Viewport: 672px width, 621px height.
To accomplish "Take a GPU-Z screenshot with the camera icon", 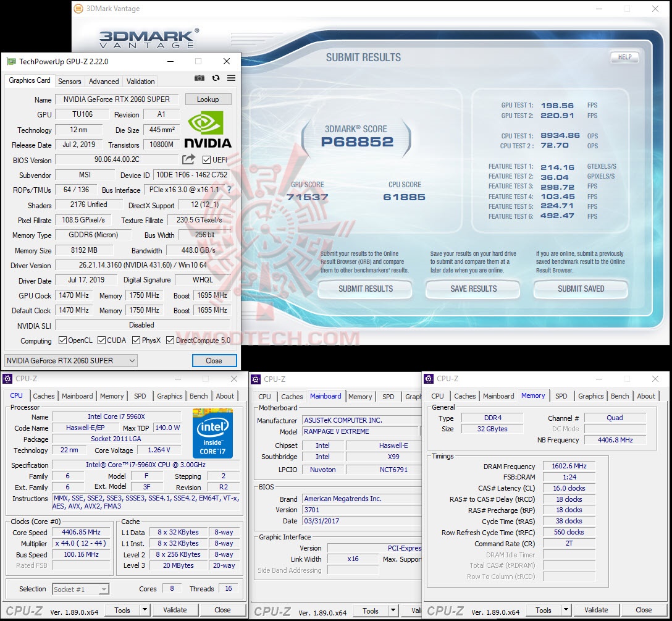I will (x=199, y=78).
